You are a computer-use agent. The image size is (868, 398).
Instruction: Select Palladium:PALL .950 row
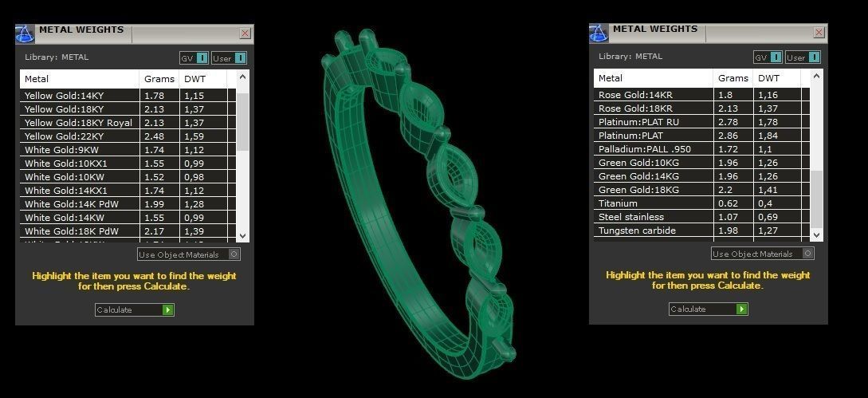702,149
